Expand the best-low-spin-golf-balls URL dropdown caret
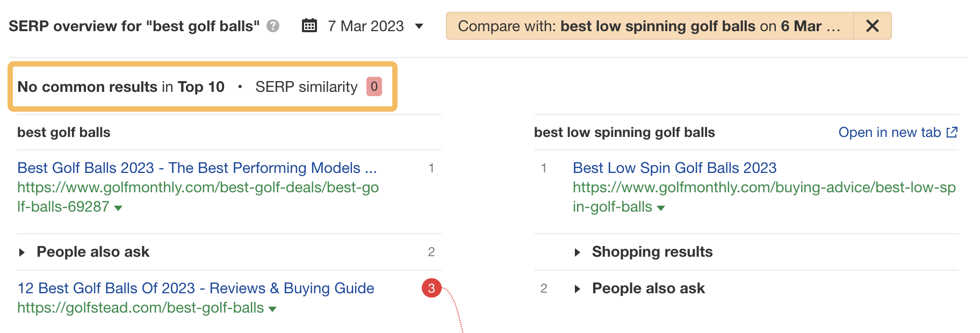The width and height of the screenshot is (980, 333). click(x=661, y=208)
